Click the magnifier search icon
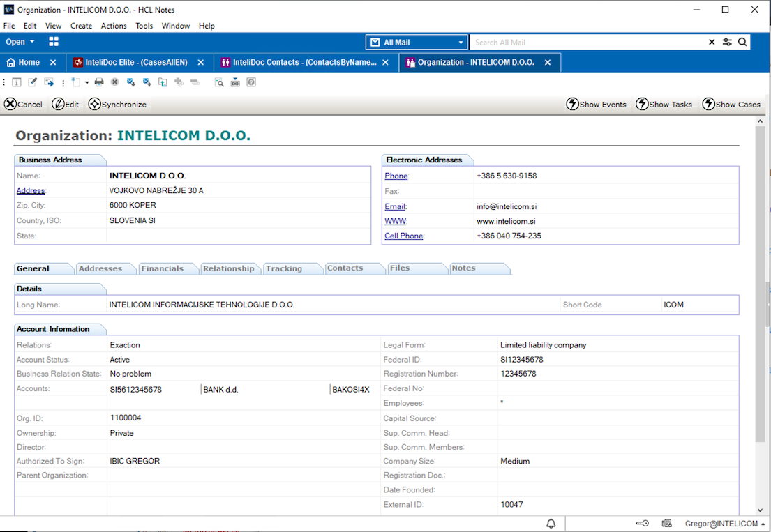 (742, 43)
